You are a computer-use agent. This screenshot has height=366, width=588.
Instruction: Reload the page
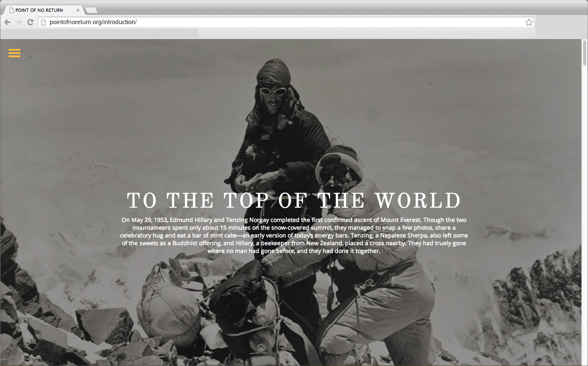pyautogui.click(x=30, y=22)
